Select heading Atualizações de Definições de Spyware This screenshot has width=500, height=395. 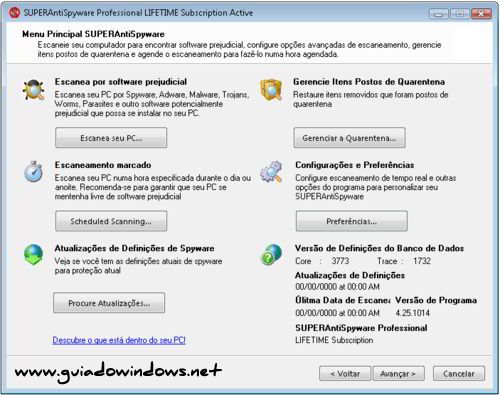134,248
